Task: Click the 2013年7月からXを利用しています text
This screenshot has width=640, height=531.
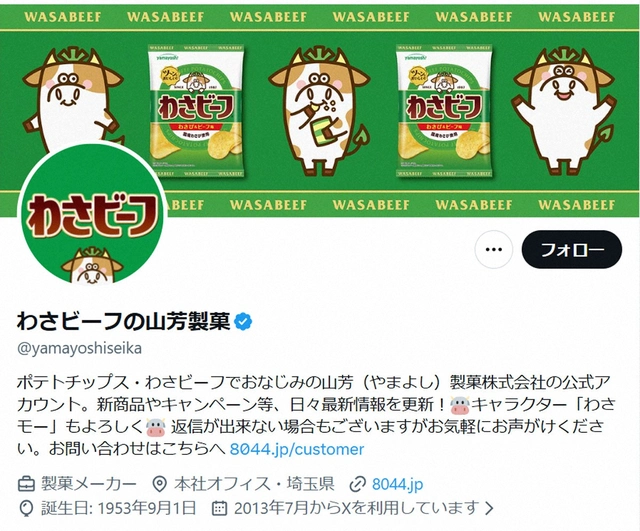Action: click(356, 508)
